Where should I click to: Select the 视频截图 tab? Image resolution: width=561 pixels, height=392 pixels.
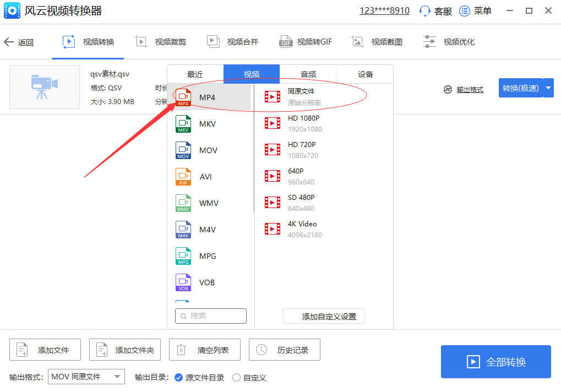click(x=377, y=42)
